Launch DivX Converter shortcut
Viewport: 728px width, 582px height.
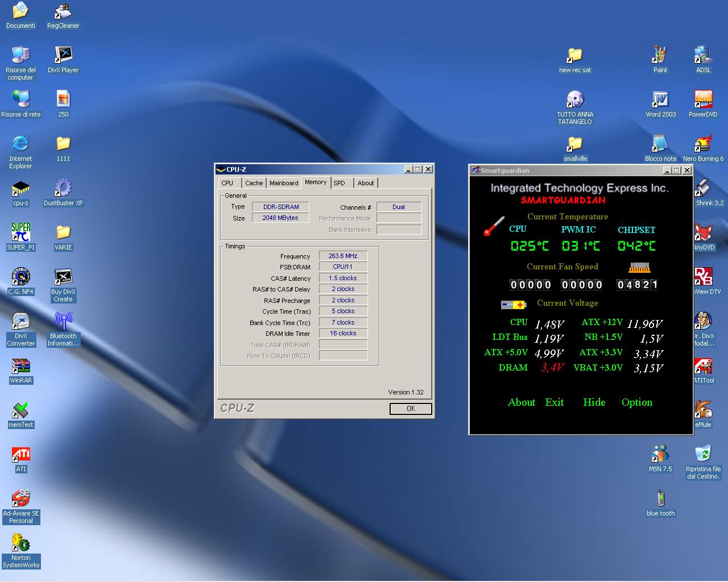(20, 329)
